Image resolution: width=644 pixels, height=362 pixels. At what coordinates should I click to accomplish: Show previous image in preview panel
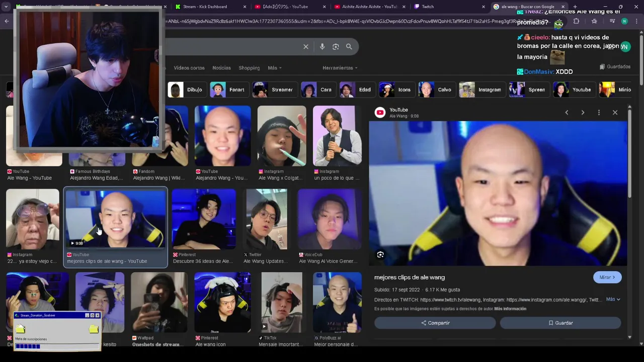tap(567, 113)
